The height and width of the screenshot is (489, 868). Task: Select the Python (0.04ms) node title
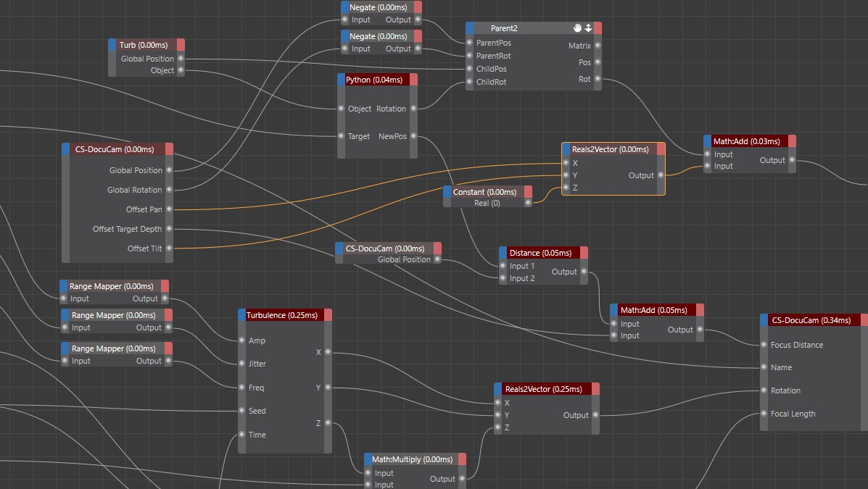coord(374,80)
